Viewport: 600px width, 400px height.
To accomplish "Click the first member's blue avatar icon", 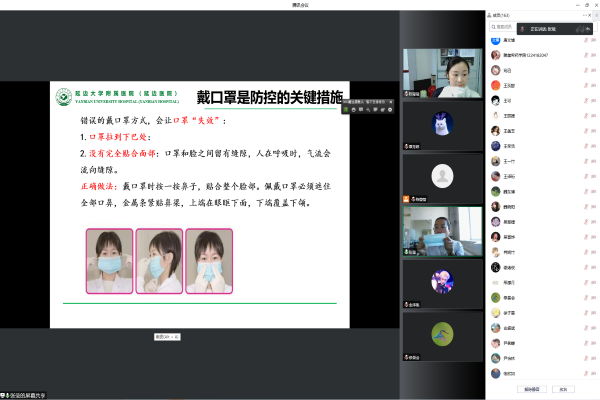I will coord(495,41).
